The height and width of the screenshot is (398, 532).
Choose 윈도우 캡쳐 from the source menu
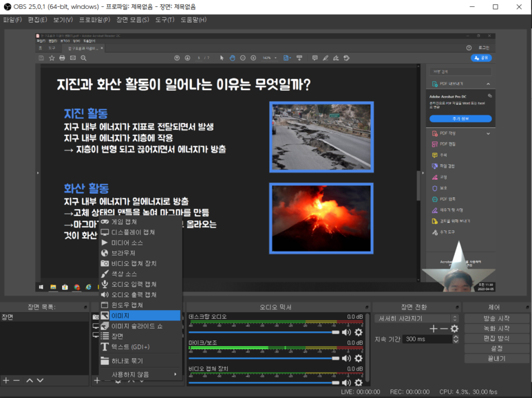(140, 305)
